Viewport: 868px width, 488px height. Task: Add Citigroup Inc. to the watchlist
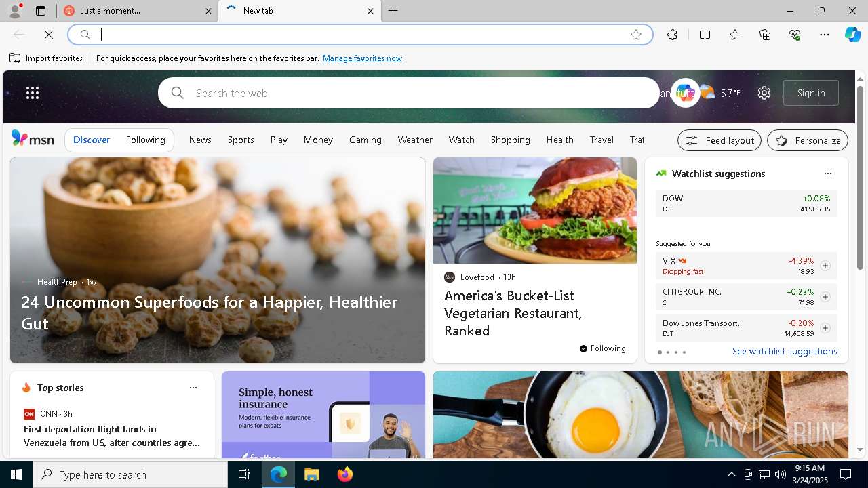(x=825, y=297)
